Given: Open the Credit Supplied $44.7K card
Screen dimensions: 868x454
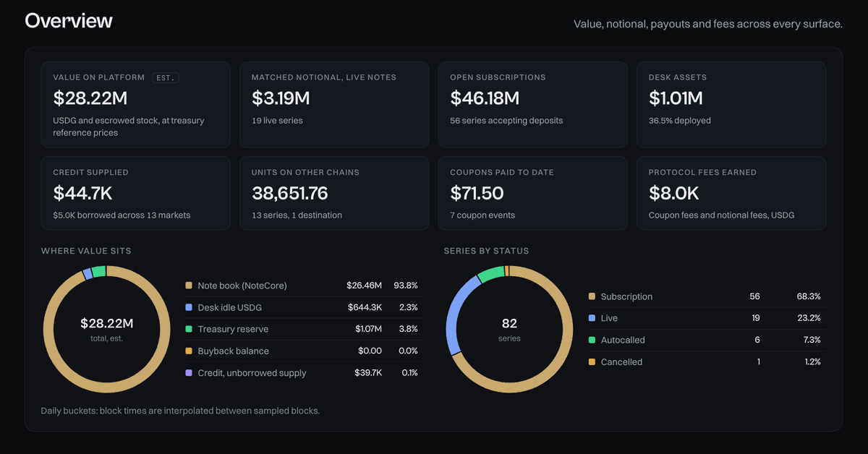Looking at the screenshot, I should (x=136, y=193).
